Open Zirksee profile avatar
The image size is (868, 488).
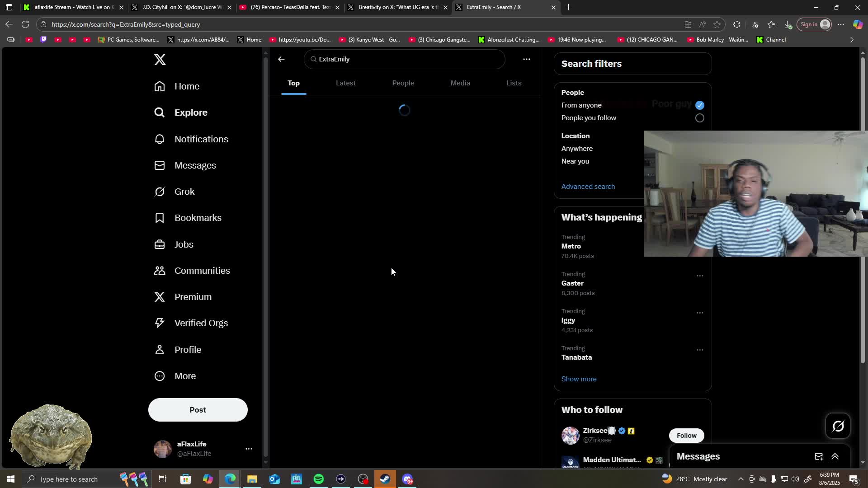pyautogui.click(x=570, y=436)
